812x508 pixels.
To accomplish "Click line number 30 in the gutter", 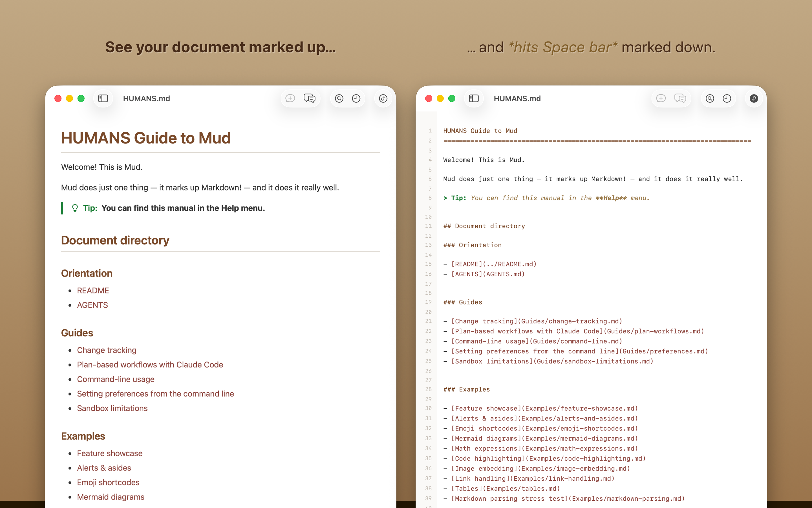I will pyautogui.click(x=429, y=408).
